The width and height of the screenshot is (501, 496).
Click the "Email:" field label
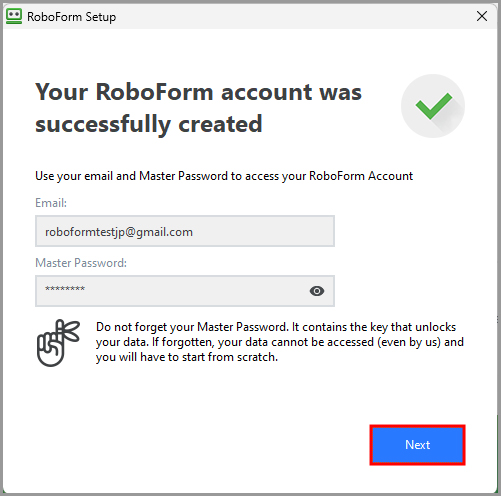tap(51, 203)
